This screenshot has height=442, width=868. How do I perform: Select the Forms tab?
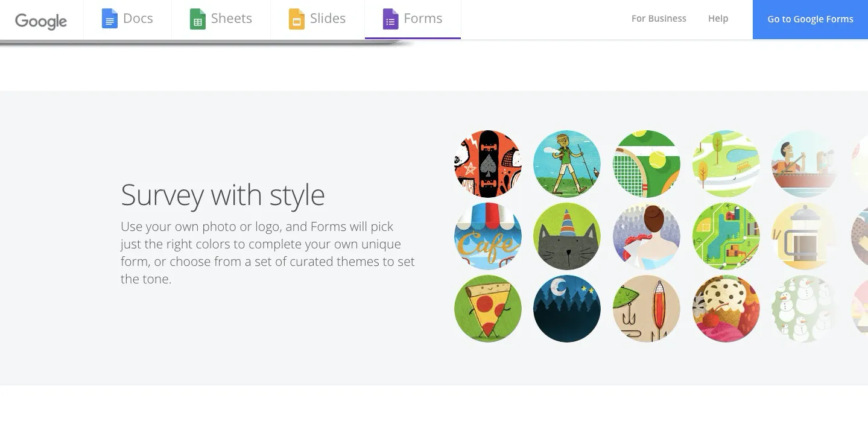pyautogui.click(x=413, y=19)
